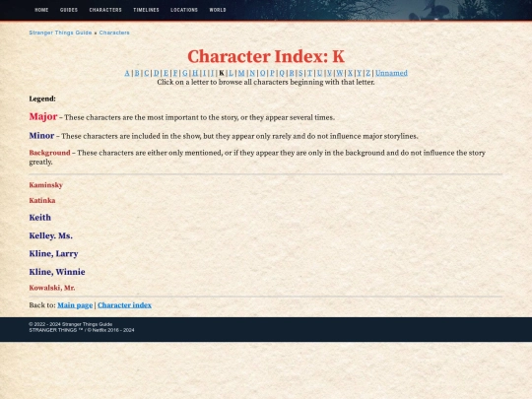
Task: Browse characters starting with letter X
Action: [350, 73]
